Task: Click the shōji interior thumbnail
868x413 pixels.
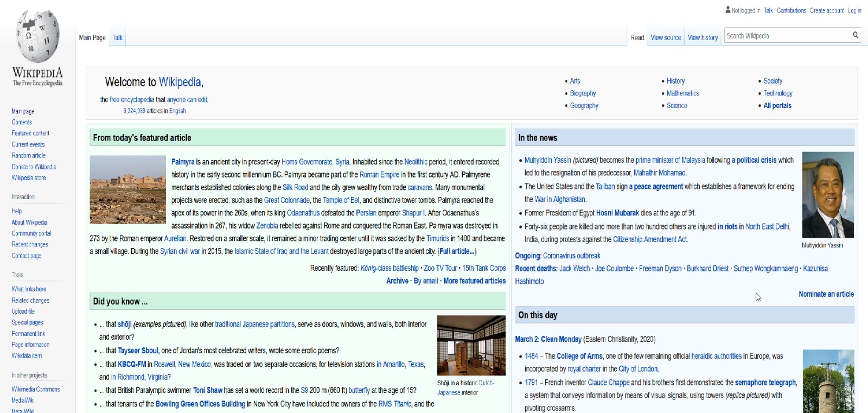Action: pos(471,345)
